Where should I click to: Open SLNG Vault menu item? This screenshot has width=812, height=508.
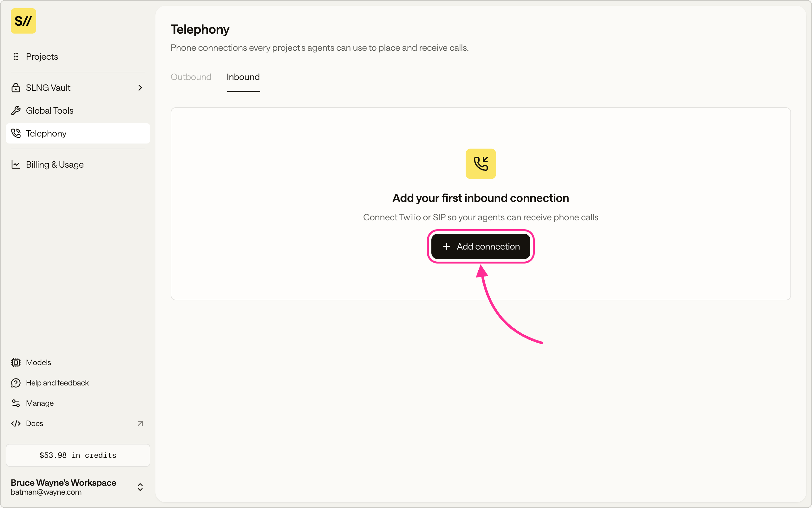[x=78, y=88]
